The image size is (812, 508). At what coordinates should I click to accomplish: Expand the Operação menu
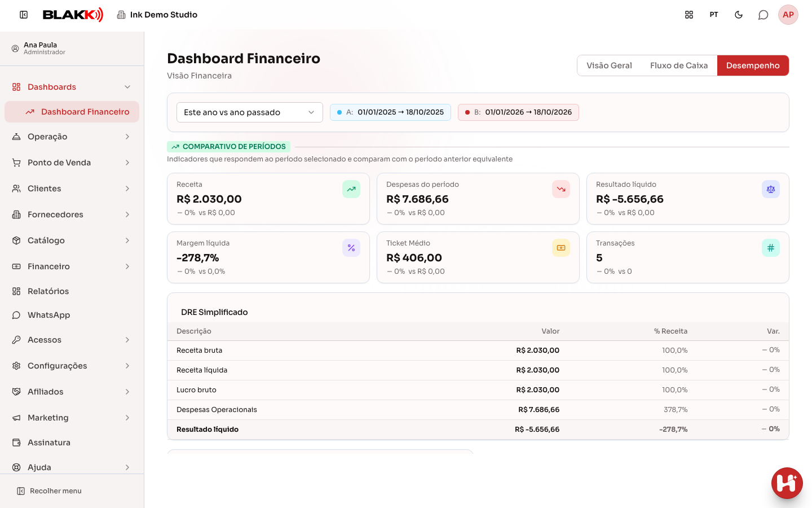pos(72,137)
